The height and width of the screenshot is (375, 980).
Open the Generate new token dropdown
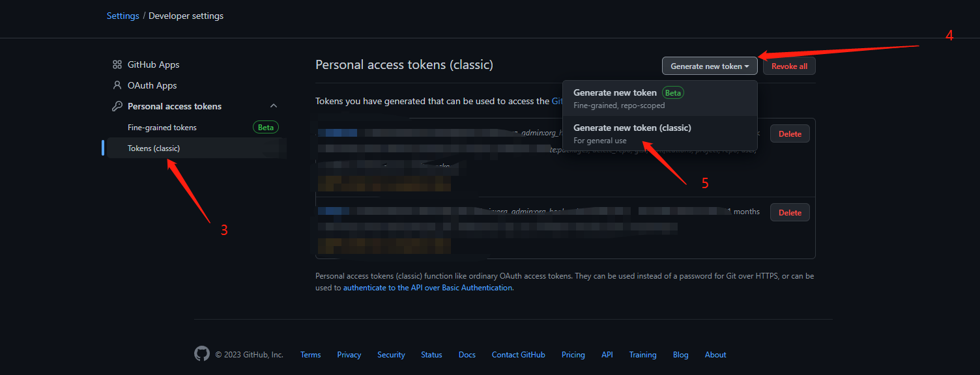tap(710, 66)
